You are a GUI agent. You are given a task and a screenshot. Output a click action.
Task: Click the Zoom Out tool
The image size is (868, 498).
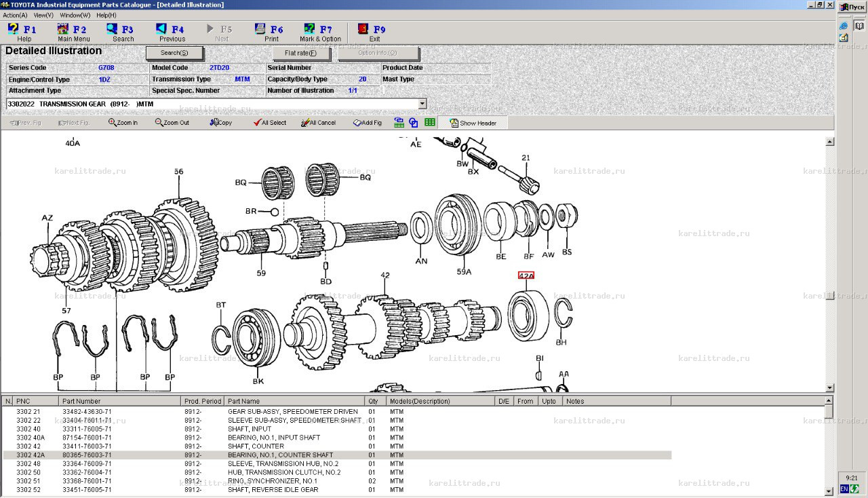[x=172, y=123]
